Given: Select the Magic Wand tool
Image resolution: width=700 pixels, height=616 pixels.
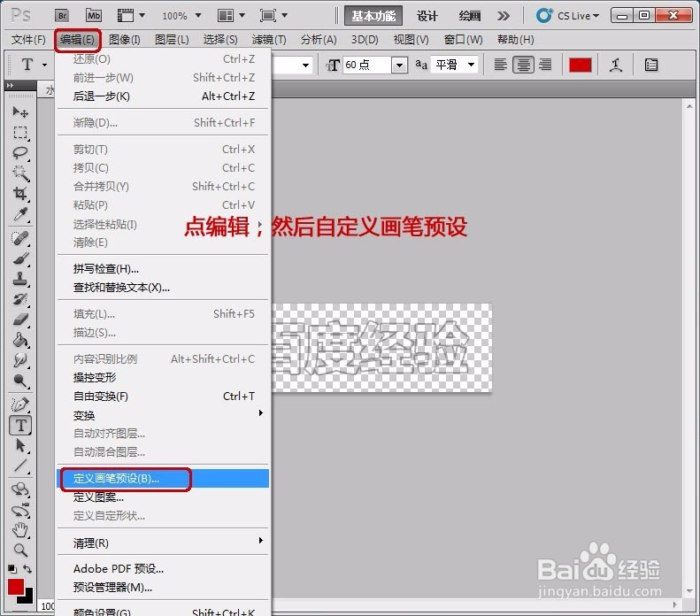Looking at the screenshot, I should (20, 173).
